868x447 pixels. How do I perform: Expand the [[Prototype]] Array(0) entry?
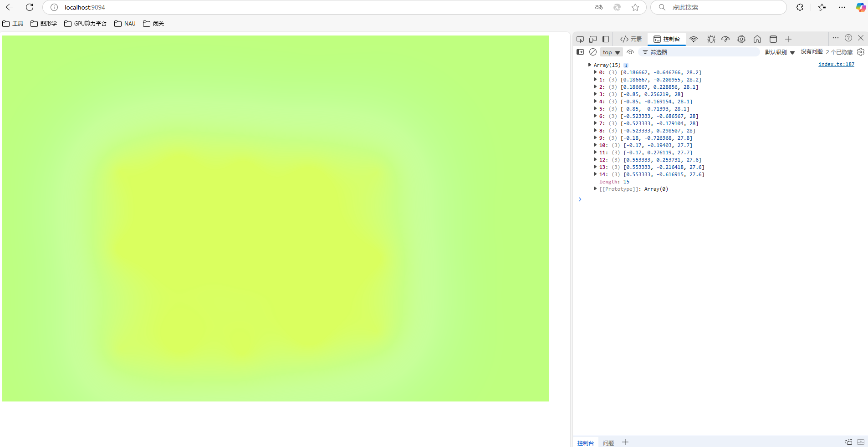pos(595,188)
